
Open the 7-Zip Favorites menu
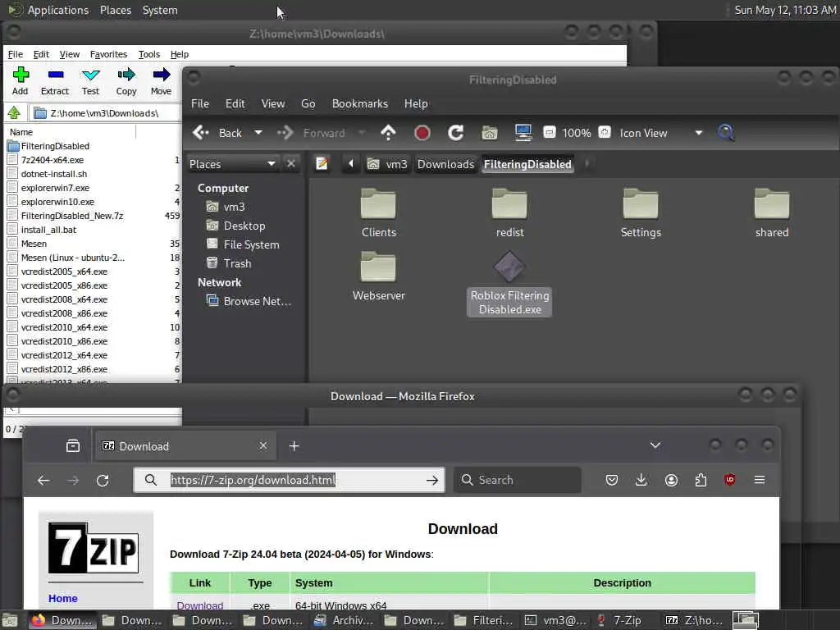click(x=109, y=54)
